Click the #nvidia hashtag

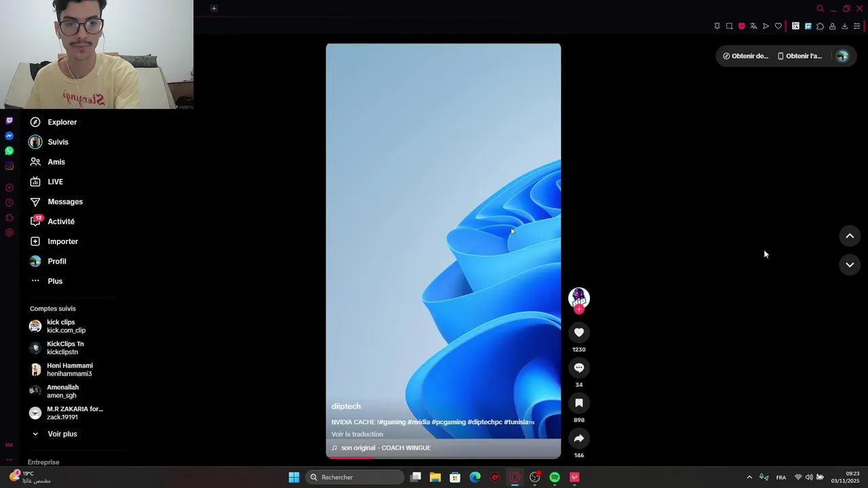pos(418,422)
